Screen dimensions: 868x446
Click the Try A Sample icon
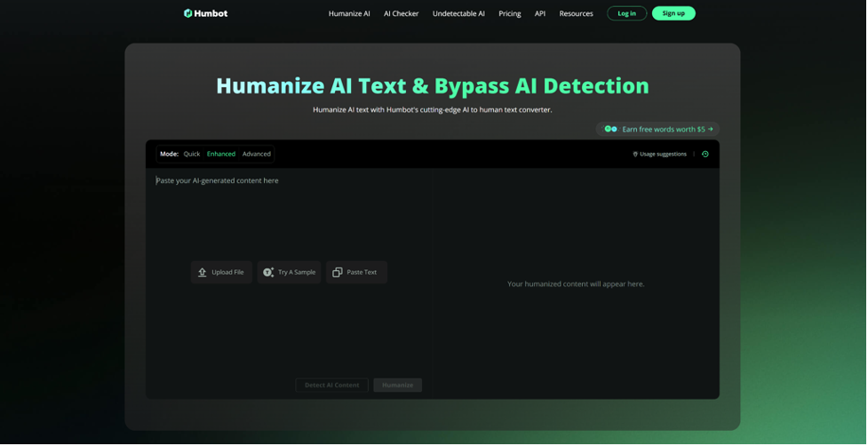tap(268, 272)
